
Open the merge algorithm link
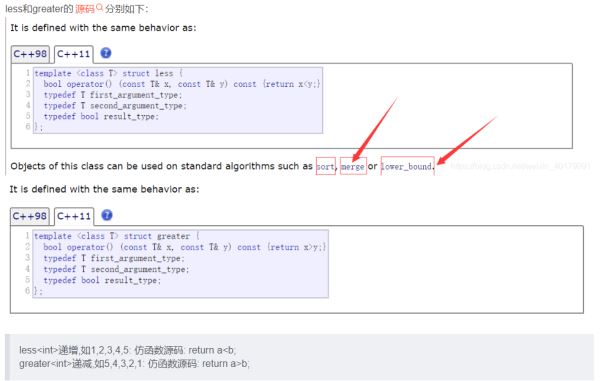[x=353, y=166]
